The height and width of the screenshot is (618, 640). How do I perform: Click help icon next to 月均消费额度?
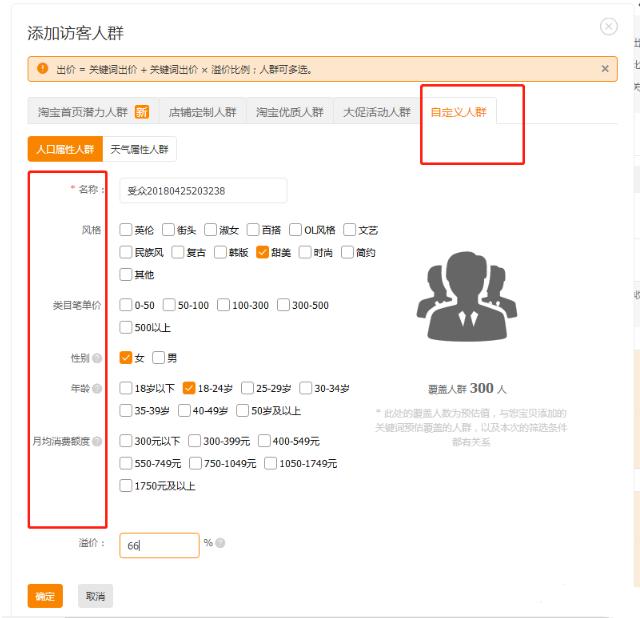tap(97, 441)
